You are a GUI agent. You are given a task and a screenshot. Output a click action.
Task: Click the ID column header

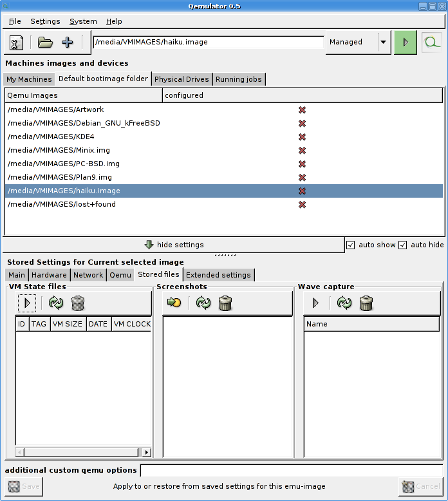(22, 324)
